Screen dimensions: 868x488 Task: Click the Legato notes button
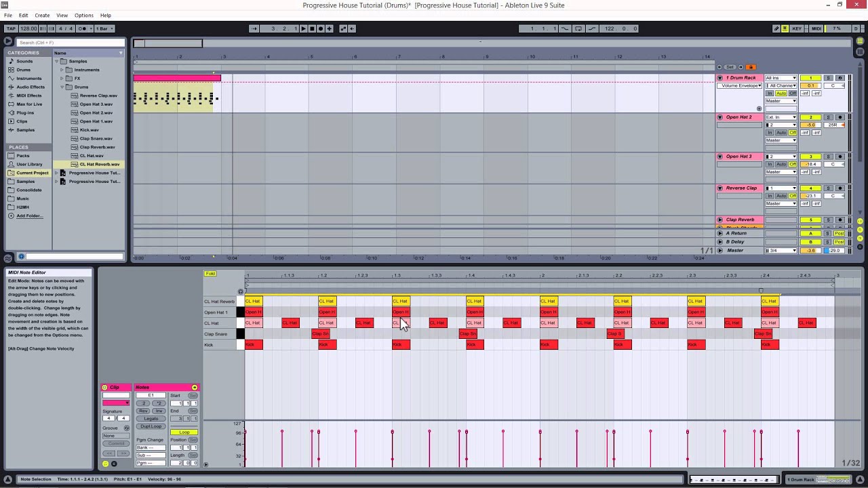click(x=151, y=418)
